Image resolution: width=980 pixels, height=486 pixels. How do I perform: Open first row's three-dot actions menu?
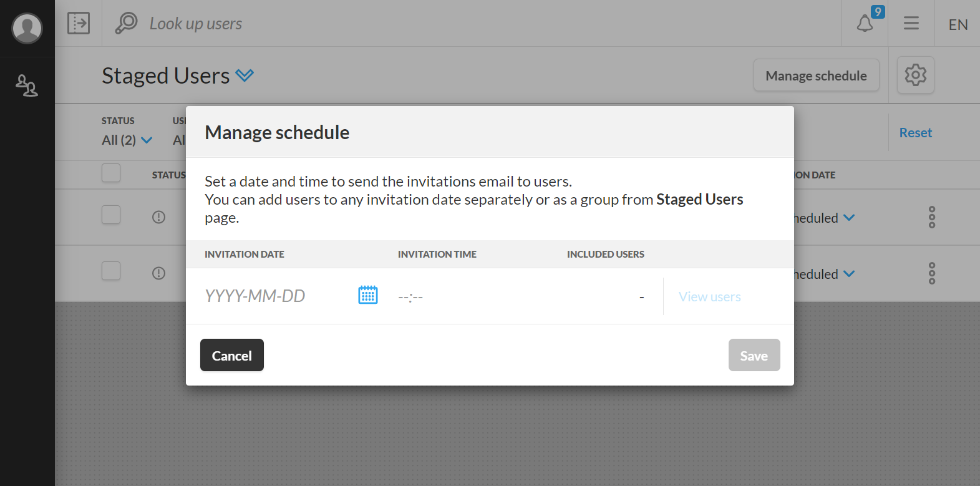[x=931, y=217]
